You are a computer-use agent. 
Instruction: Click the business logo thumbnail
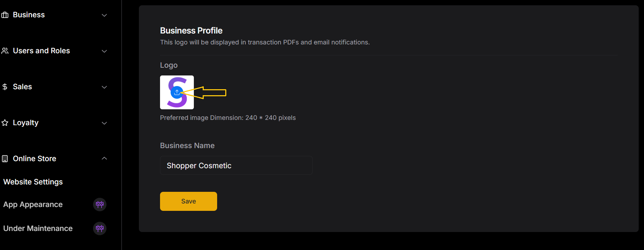[x=177, y=92]
